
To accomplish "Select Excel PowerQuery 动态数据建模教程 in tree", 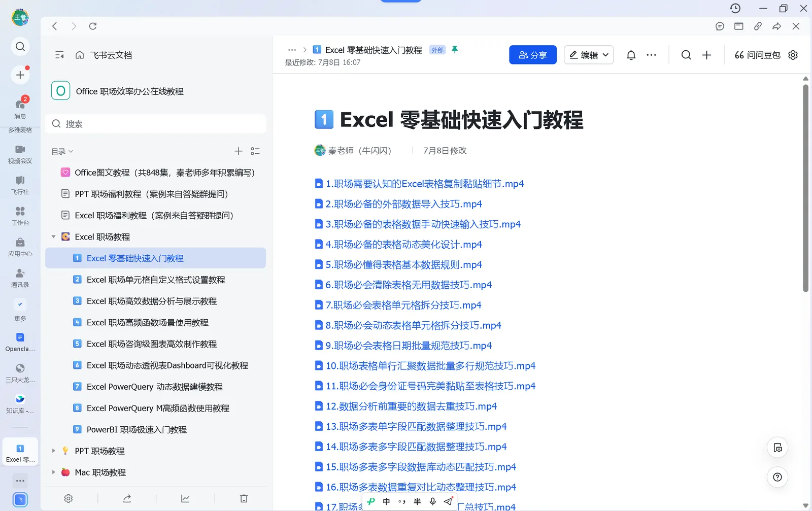I will [x=156, y=387].
